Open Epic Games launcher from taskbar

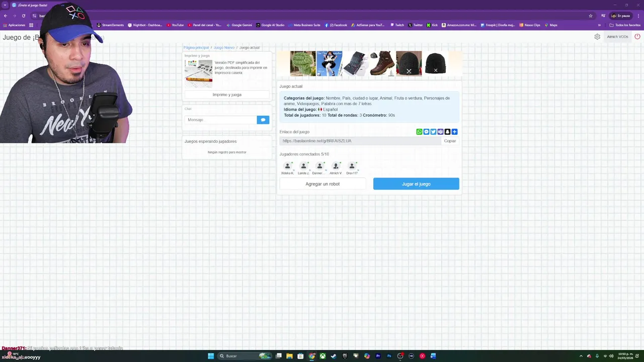(x=345, y=356)
